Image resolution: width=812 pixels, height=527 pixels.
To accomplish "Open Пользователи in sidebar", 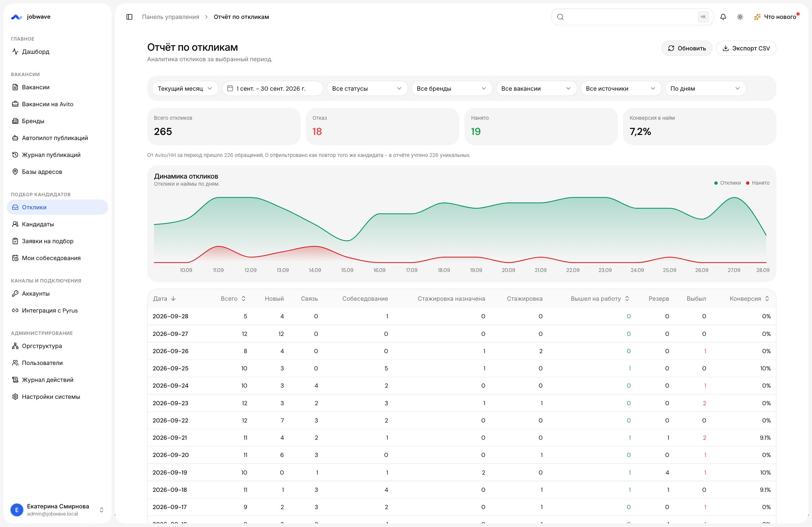I will pyautogui.click(x=57, y=363).
